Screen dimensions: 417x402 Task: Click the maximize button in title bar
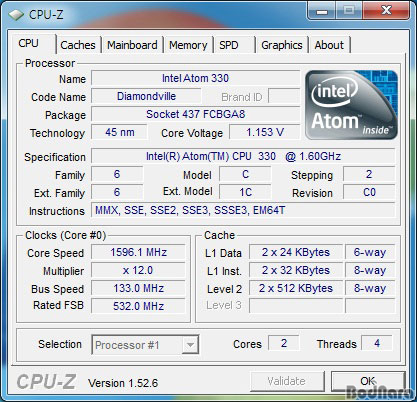(x=349, y=11)
